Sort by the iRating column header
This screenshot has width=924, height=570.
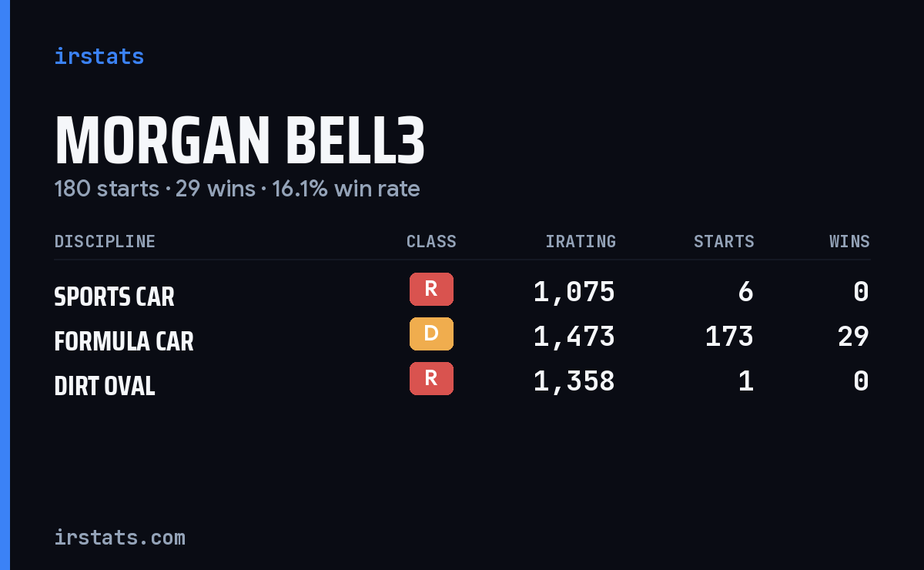point(581,242)
